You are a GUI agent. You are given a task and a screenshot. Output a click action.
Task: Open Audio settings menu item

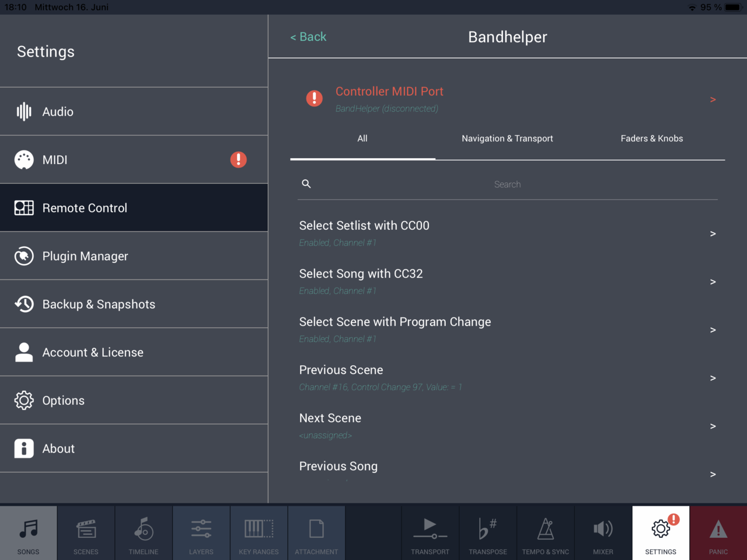[x=134, y=111]
